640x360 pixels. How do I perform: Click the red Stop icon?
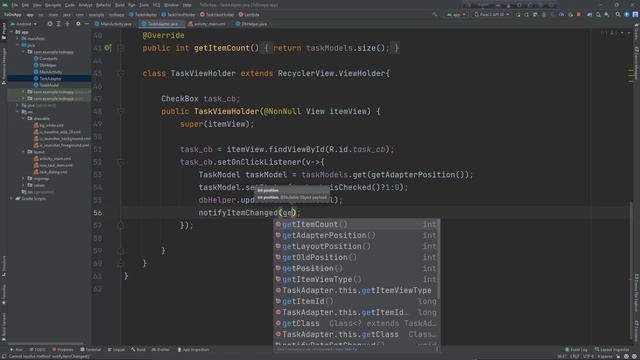579,14
